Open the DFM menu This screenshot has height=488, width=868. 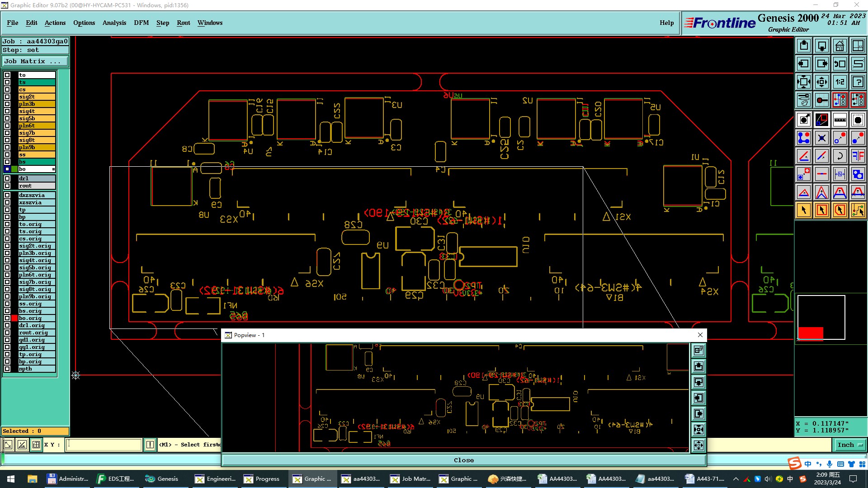(x=141, y=23)
